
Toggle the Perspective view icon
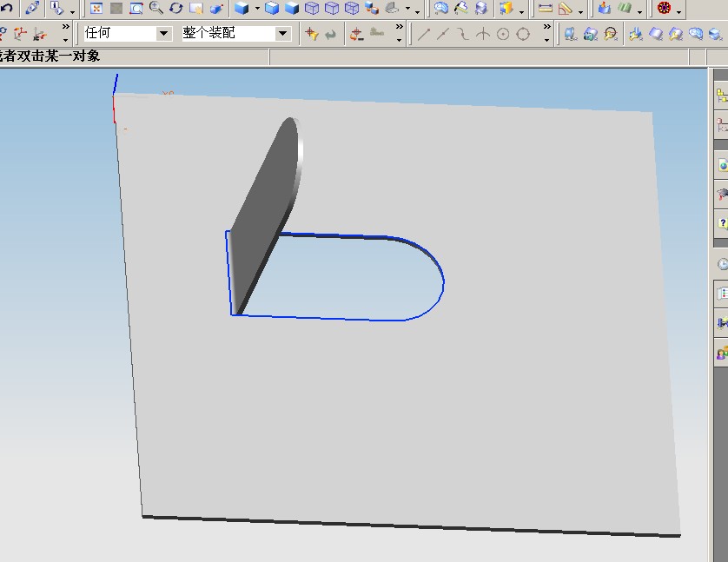pyautogui.click(x=216, y=8)
